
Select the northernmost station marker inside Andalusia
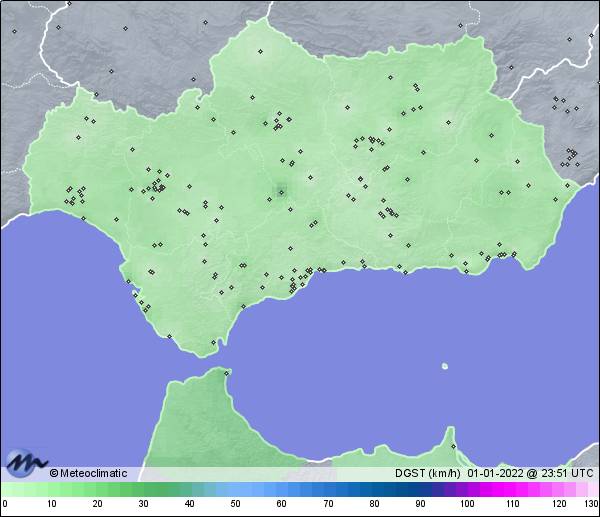pyautogui.click(x=261, y=51)
